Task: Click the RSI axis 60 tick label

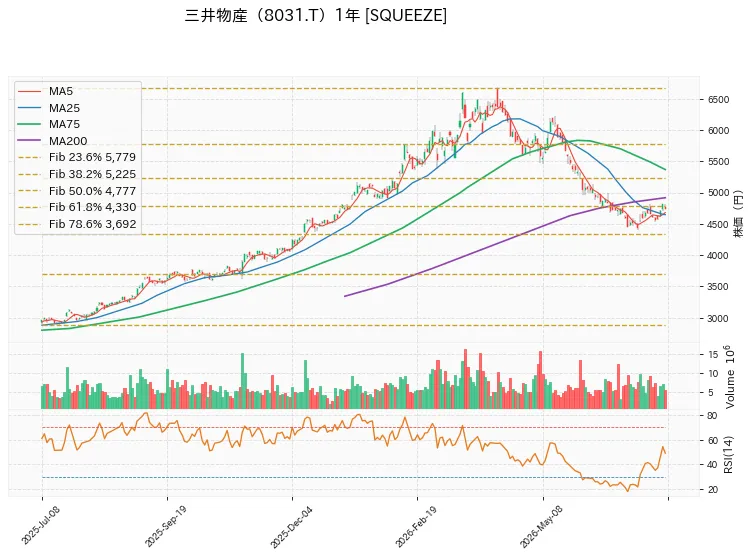Action: (713, 440)
